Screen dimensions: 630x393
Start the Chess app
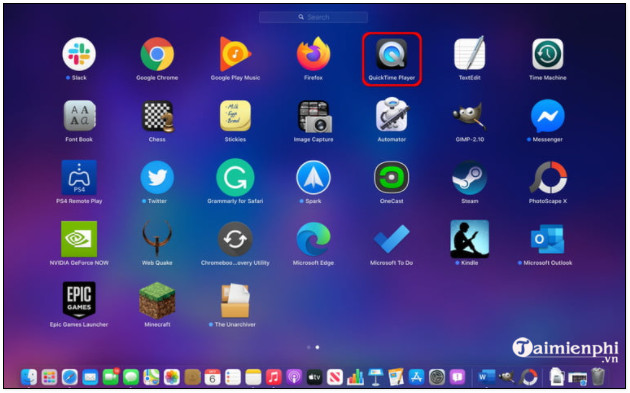(x=157, y=116)
